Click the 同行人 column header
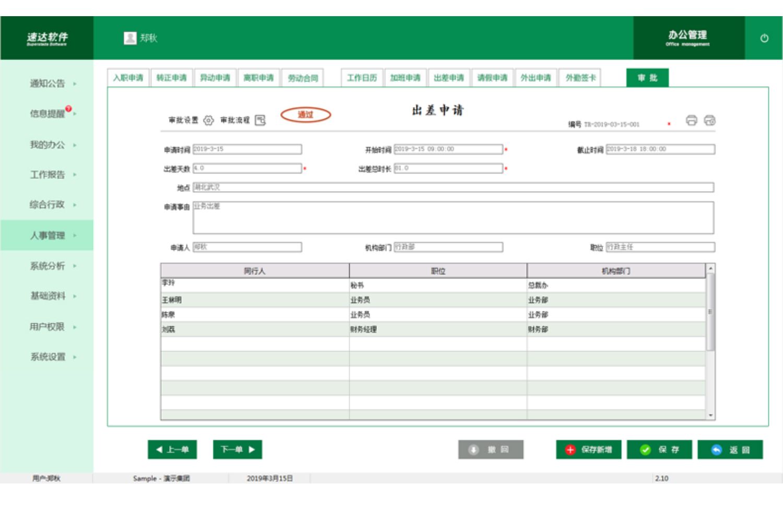Image resolution: width=783 pixels, height=532 pixels. coord(255,271)
